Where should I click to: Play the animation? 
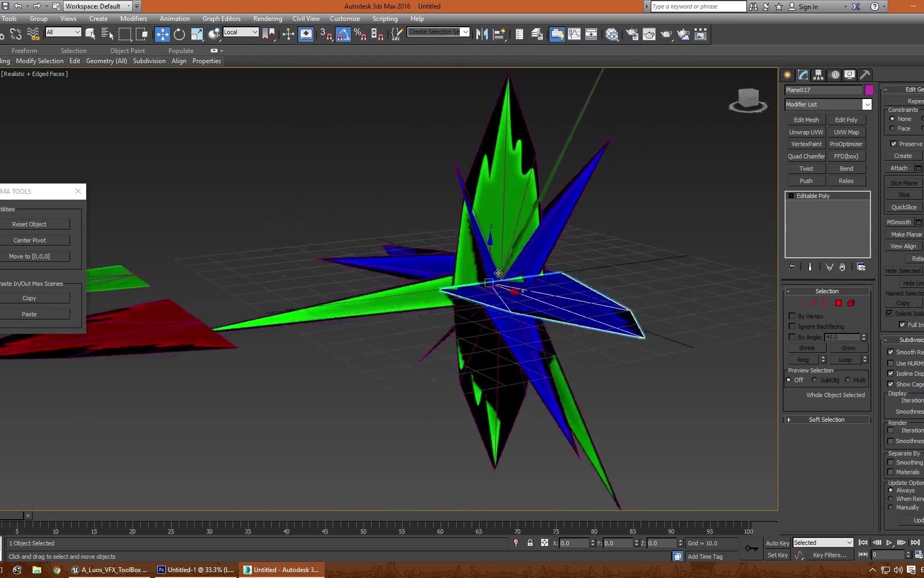pyautogui.click(x=889, y=543)
